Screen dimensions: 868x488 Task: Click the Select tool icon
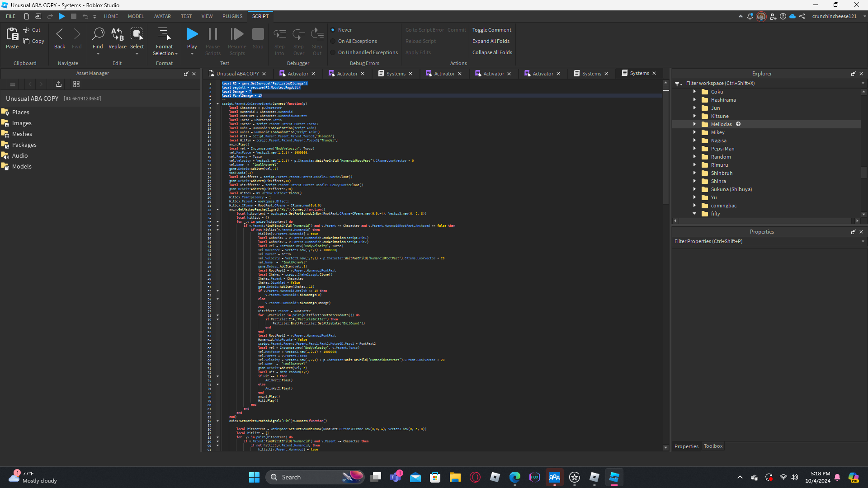click(x=137, y=34)
